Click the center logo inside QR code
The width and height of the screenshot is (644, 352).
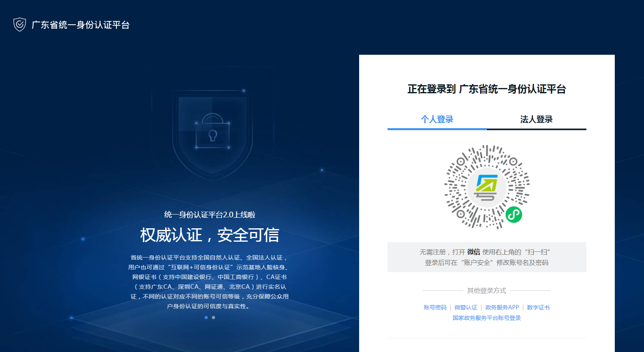[x=487, y=187]
